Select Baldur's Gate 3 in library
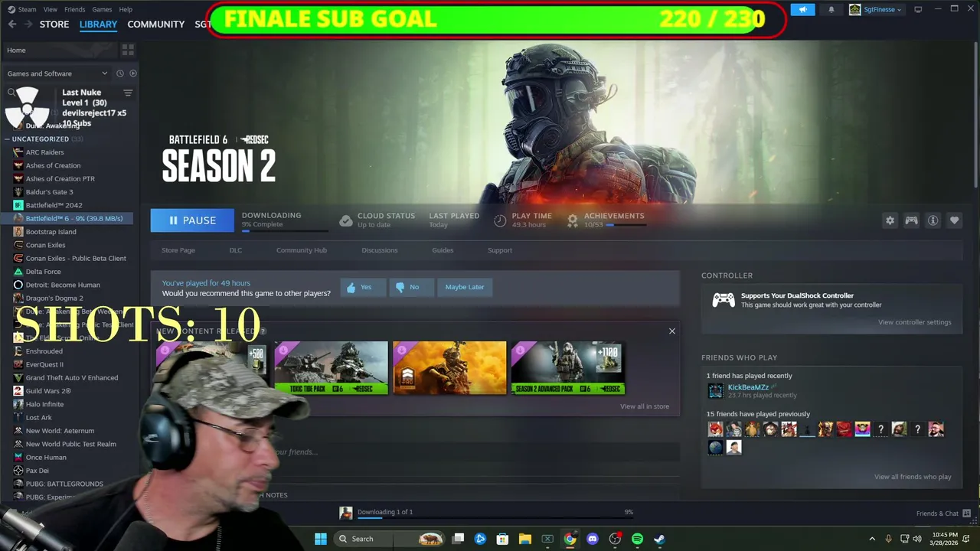The width and height of the screenshot is (980, 551). pyautogui.click(x=49, y=192)
